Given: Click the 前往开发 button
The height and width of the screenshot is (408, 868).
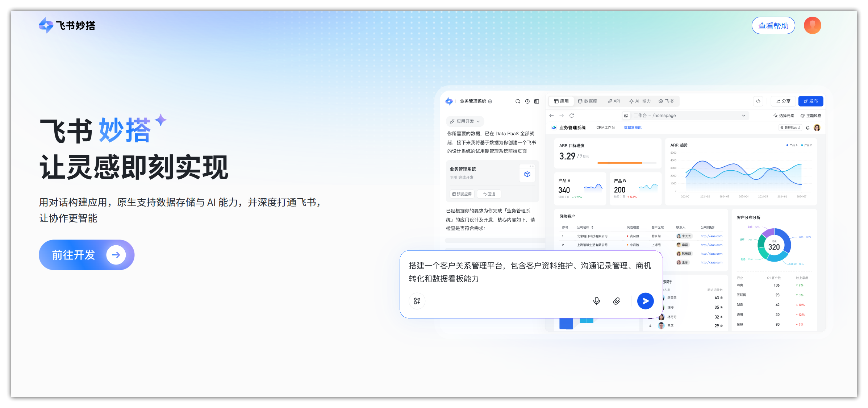Looking at the screenshot, I should [x=86, y=255].
